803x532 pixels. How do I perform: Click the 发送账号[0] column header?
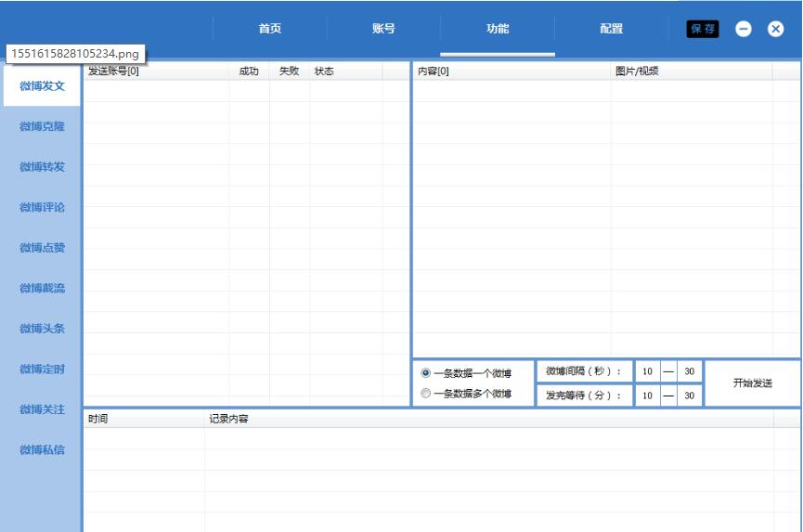coord(156,71)
